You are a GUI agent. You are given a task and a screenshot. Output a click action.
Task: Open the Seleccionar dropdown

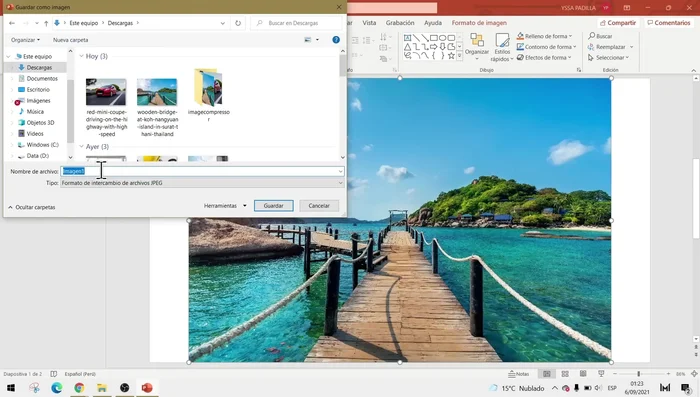(x=608, y=58)
